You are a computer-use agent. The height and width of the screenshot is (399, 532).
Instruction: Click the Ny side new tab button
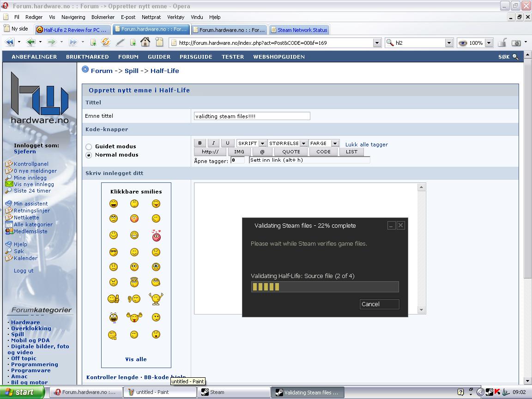16,29
